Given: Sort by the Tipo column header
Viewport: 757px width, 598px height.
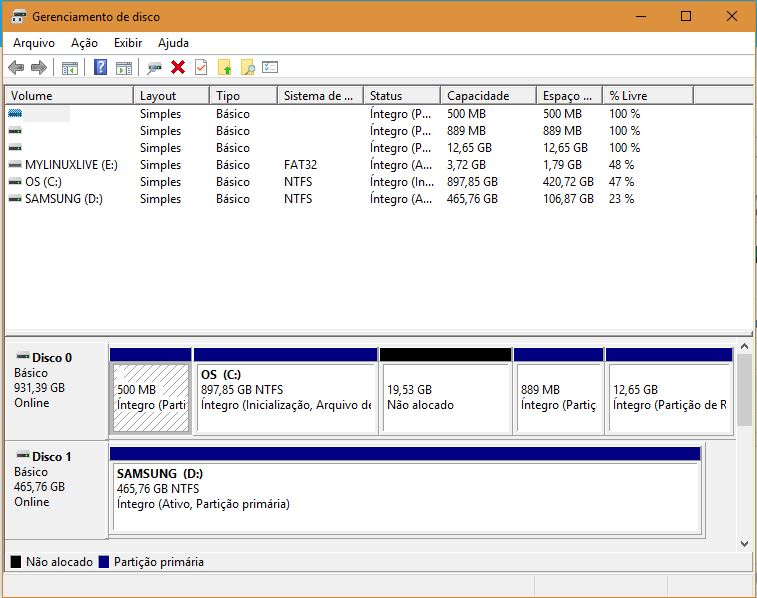Looking at the screenshot, I should pyautogui.click(x=244, y=96).
